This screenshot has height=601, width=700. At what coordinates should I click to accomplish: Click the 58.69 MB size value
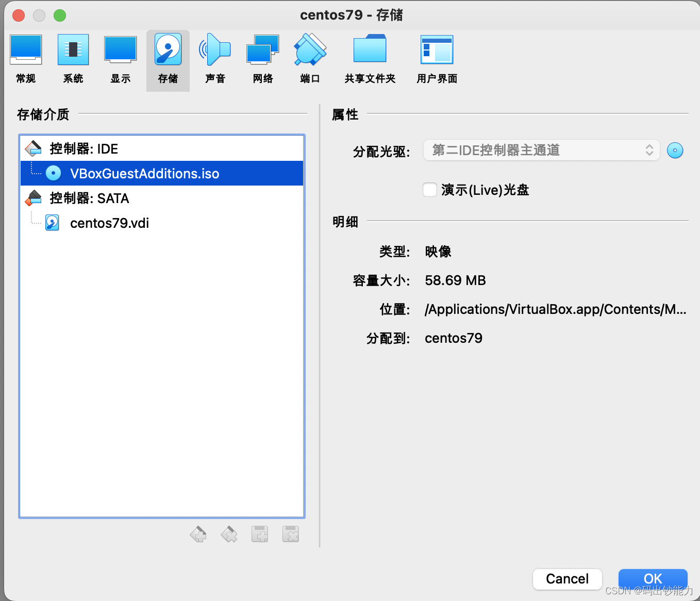click(x=456, y=280)
